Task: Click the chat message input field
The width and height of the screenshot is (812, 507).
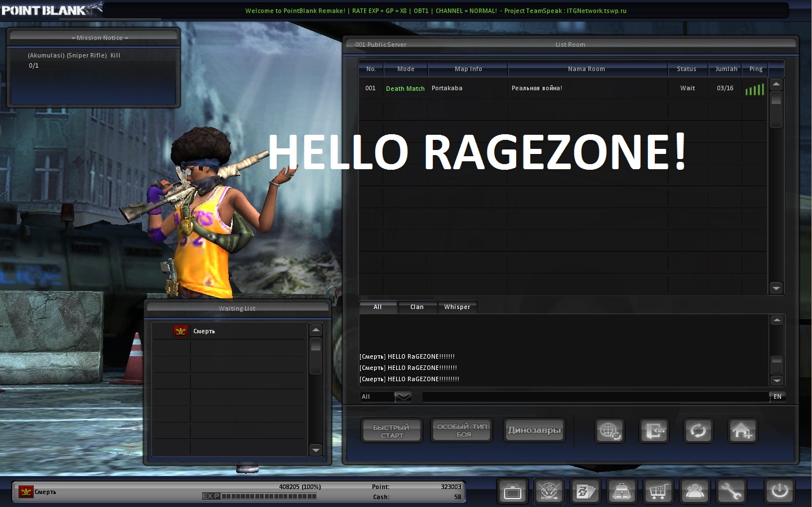Action: [x=596, y=396]
